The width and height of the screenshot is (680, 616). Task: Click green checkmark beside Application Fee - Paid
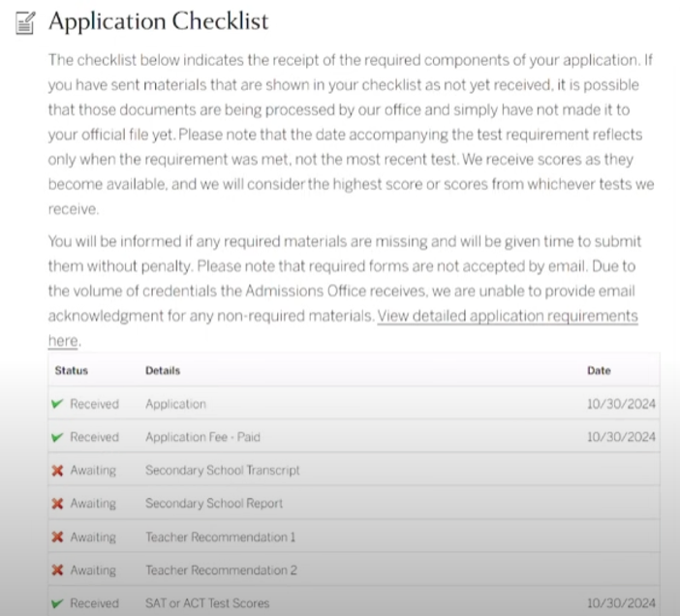pyautogui.click(x=57, y=438)
